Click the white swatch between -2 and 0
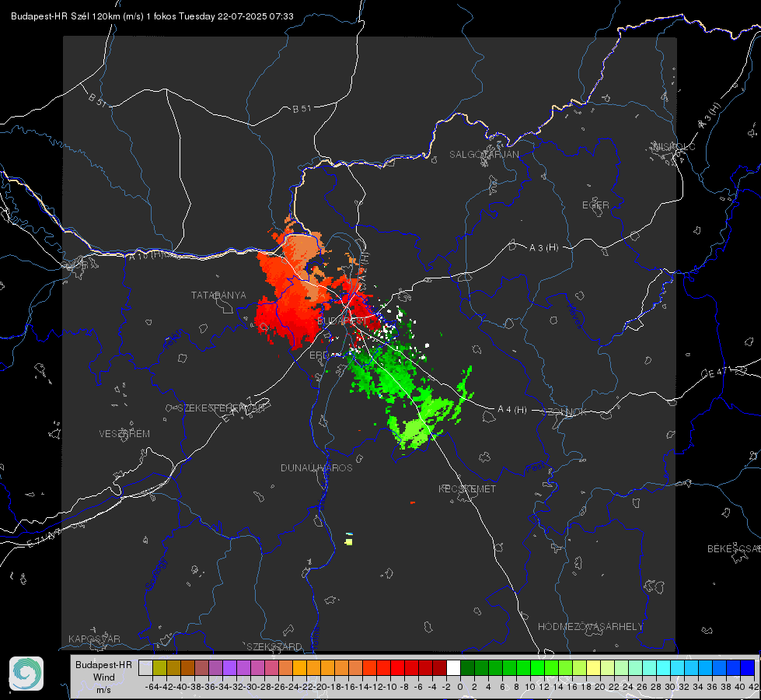The width and height of the screenshot is (761, 700). (453, 667)
